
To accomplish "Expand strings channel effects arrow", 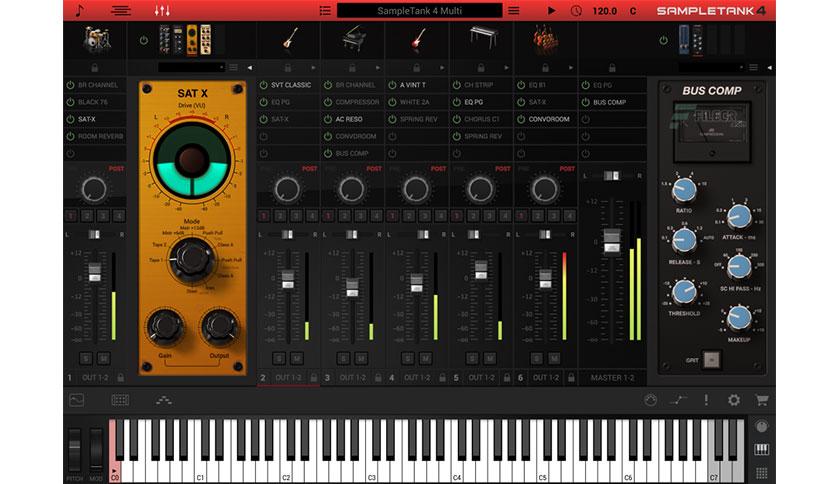I will [570, 68].
